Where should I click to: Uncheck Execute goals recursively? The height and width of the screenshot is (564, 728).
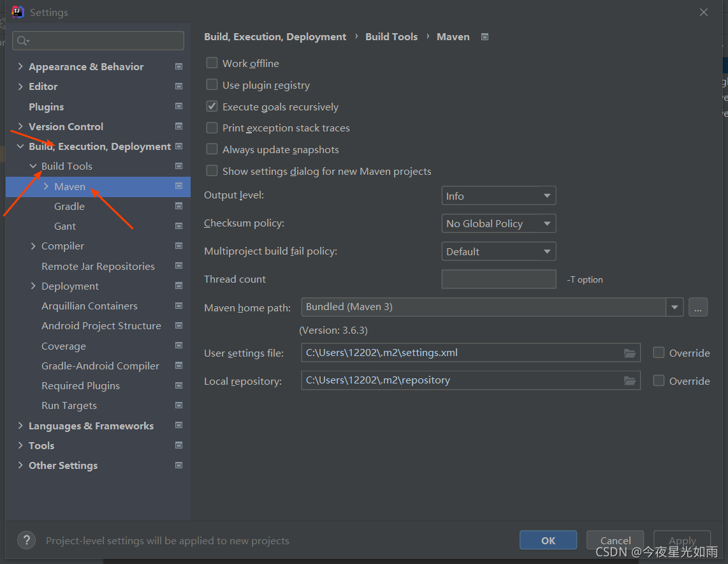click(212, 107)
